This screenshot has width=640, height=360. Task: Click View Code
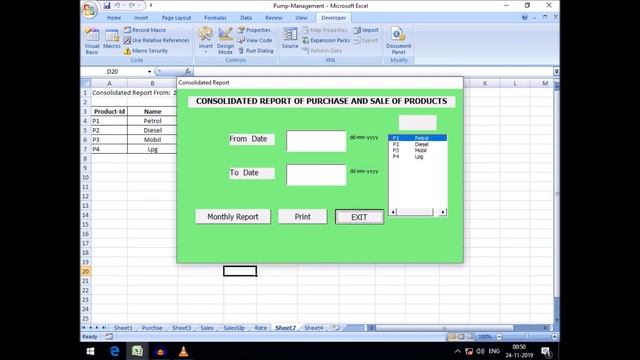coord(255,40)
